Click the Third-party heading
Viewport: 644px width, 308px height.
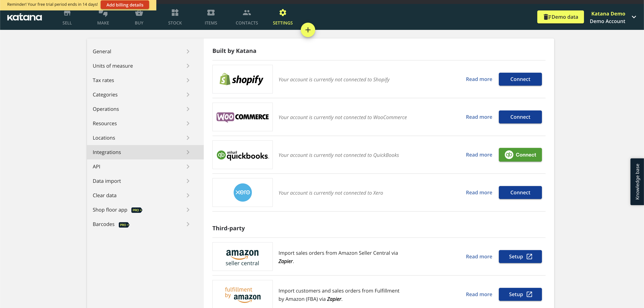coord(229,228)
